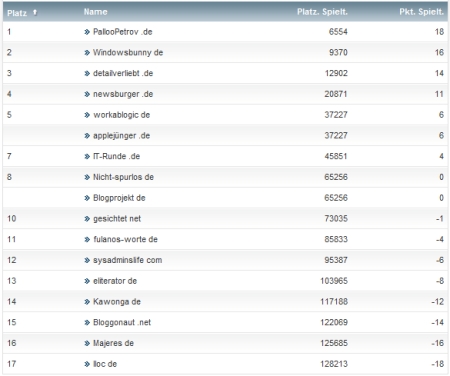Select the points value -1 for gesichtet
450x376 pixels.
440,218
